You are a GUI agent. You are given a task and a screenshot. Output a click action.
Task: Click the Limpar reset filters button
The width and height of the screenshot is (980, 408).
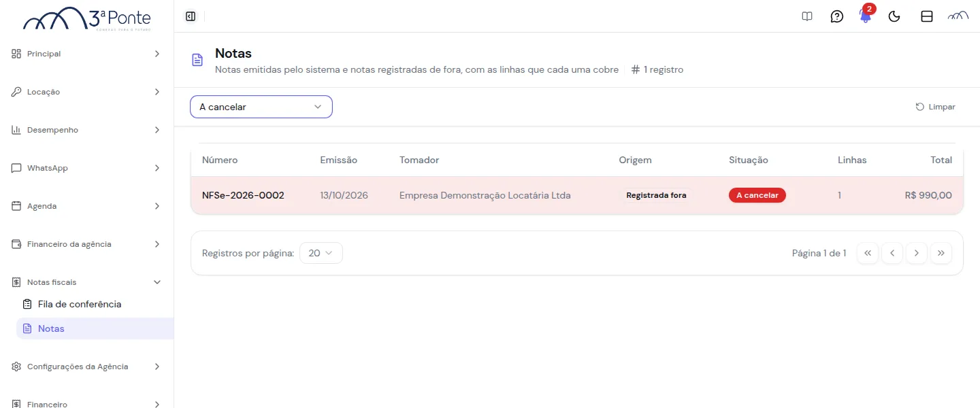point(936,107)
